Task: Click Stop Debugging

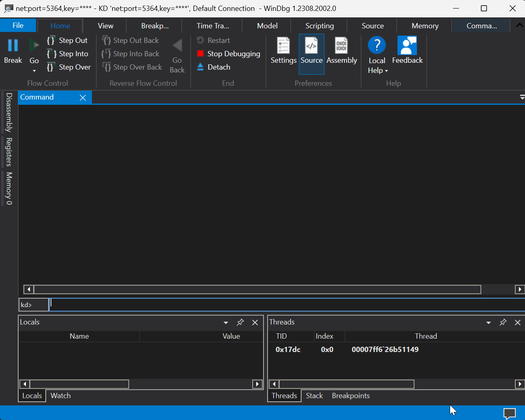Action: coord(228,54)
